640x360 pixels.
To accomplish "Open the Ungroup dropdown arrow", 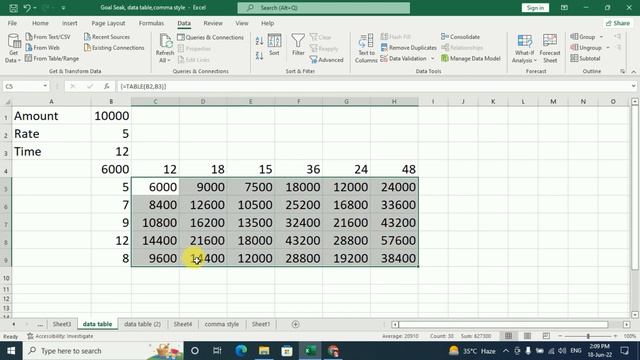I will 608,48.
